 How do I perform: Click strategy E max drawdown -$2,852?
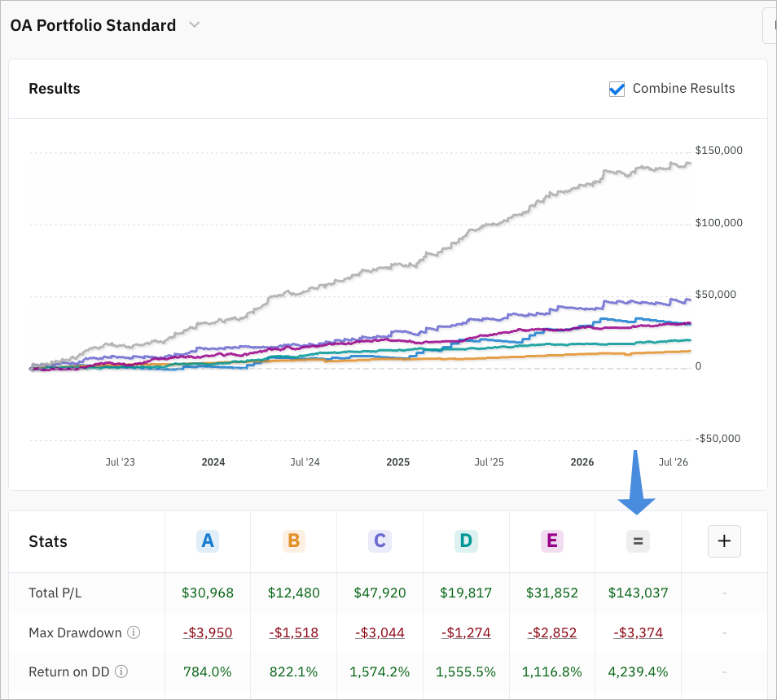coord(552,632)
